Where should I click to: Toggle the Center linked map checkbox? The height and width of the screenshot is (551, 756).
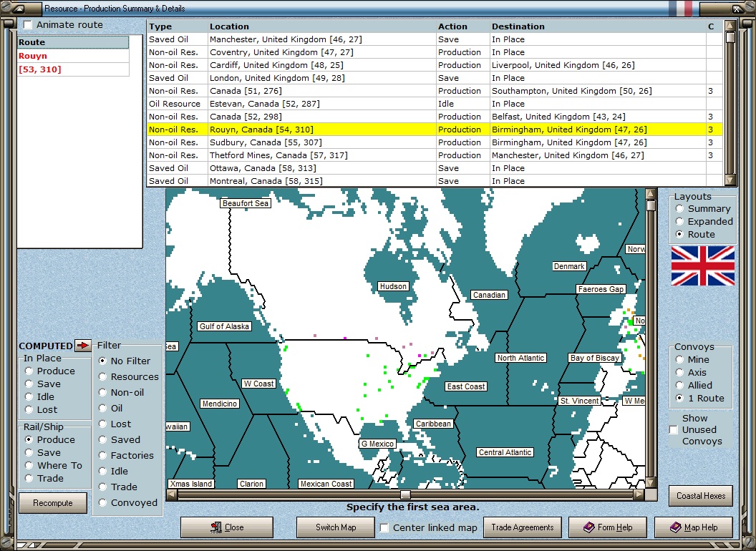pyautogui.click(x=385, y=528)
